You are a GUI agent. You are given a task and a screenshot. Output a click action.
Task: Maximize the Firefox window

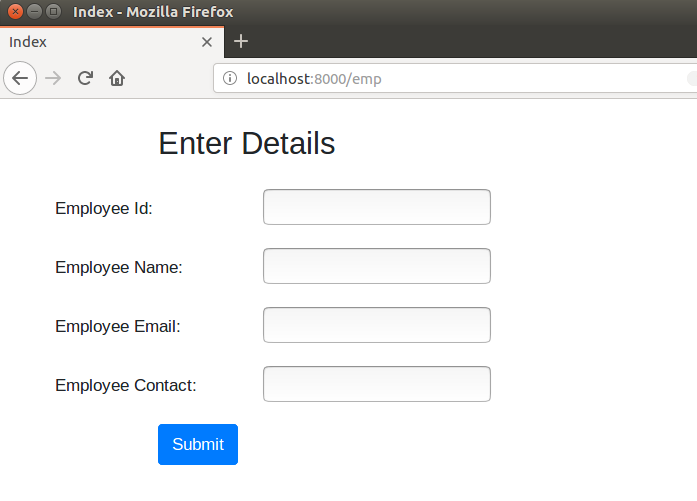tap(53, 12)
